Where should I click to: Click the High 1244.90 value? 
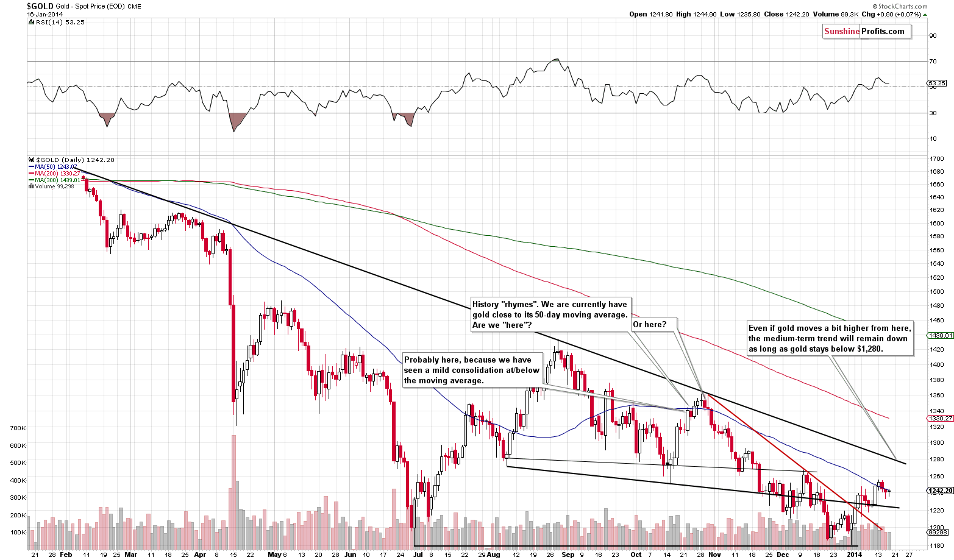(x=697, y=14)
